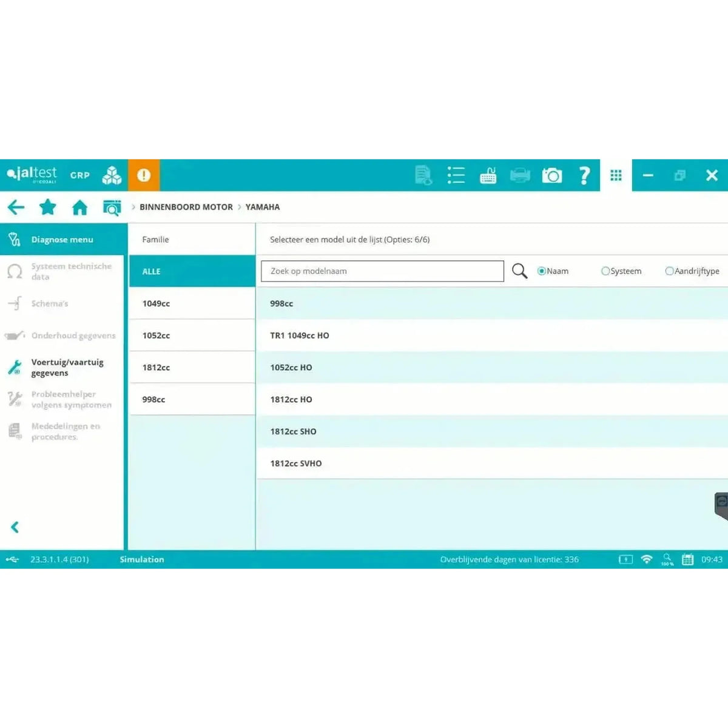Select the Systeem radio option
The width and height of the screenshot is (728, 728).
pyautogui.click(x=621, y=271)
